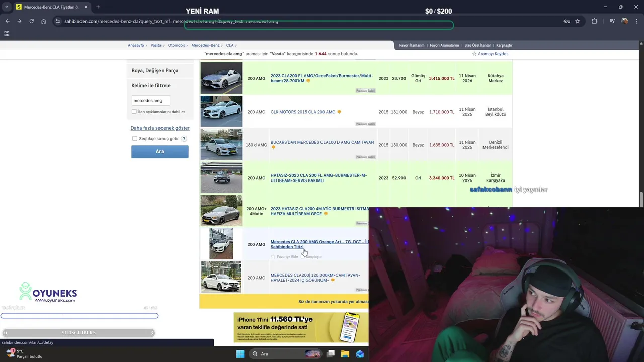The width and height of the screenshot is (644, 362).
Task: Select the Mercedes-Benz CLA Fiyatları tab
Action: 52,7
